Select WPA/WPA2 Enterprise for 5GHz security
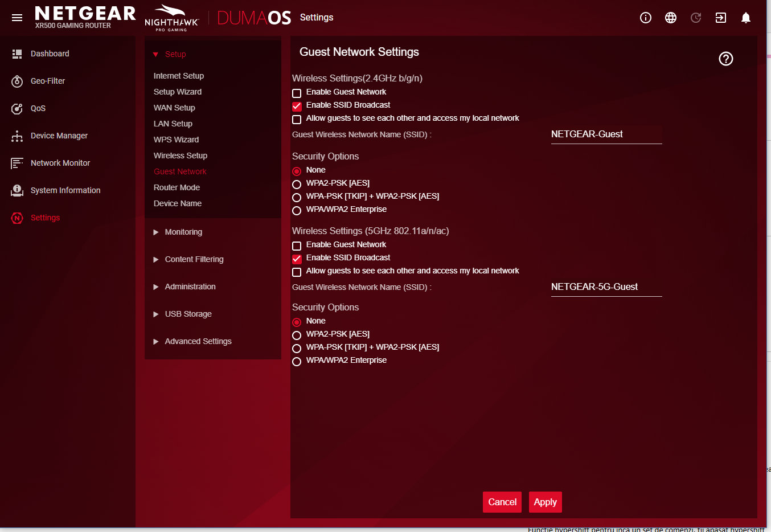Screen dimensions: 771x532 (x=297, y=362)
